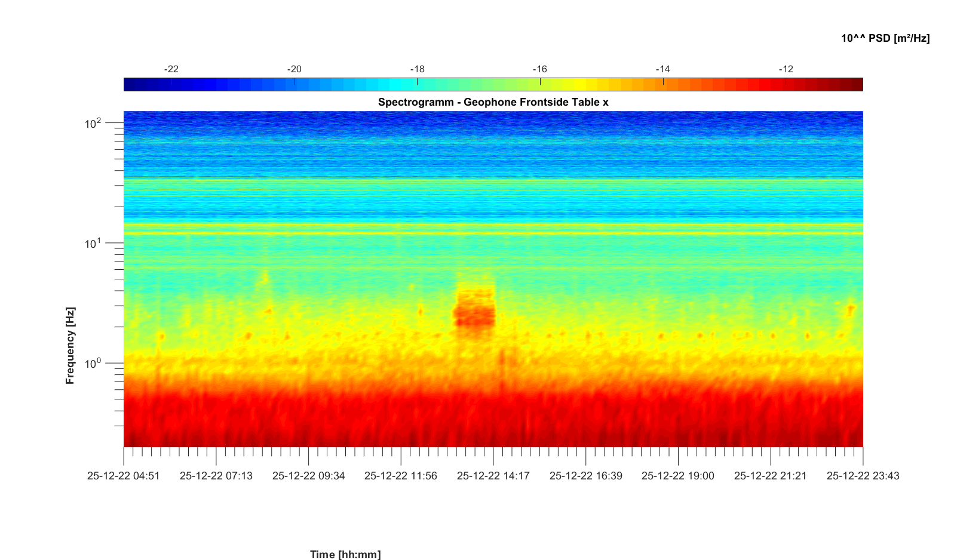
Task: Click the '25-12-22 23:43' end time label
Action: pyautogui.click(x=862, y=476)
